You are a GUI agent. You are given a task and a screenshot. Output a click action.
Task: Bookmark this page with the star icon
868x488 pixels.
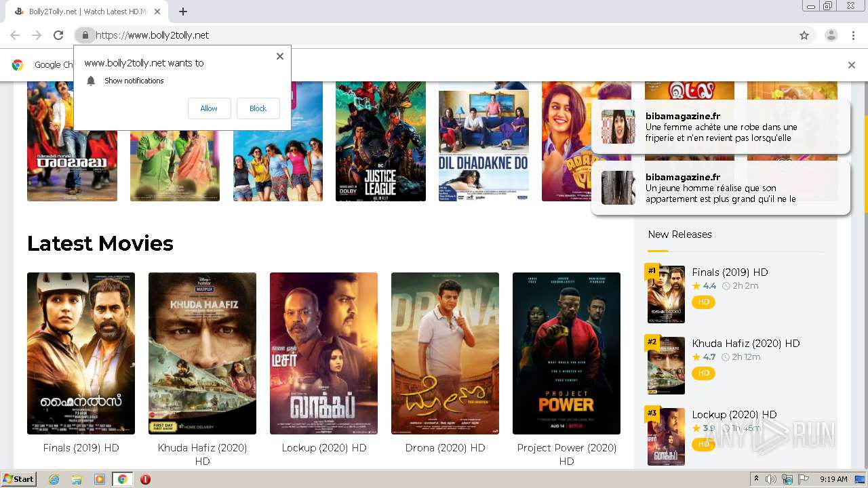click(804, 35)
